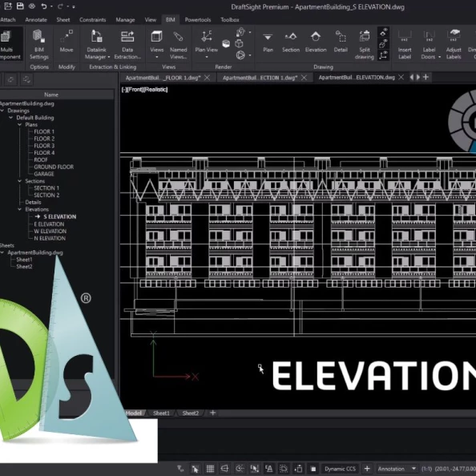Select SECTION 2 in the tree
The height and width of the screenshot is (476, 476).
pyautogui.click(x=46, y=195)
